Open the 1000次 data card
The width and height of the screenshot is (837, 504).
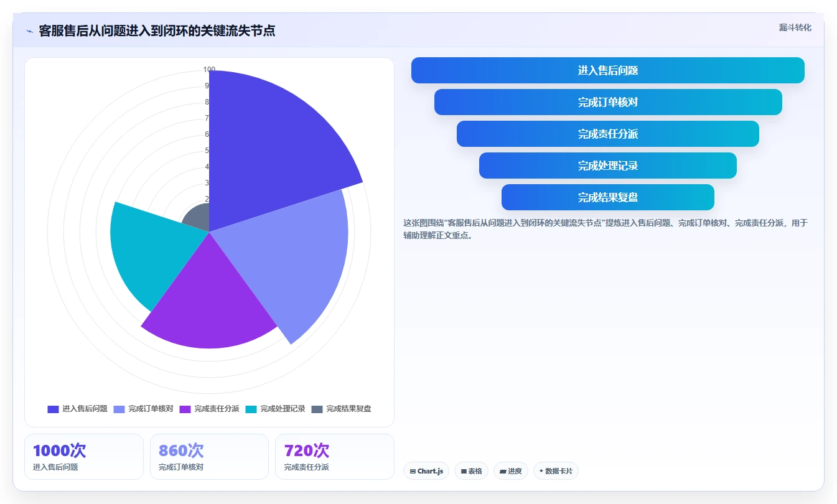pos(84,457)
